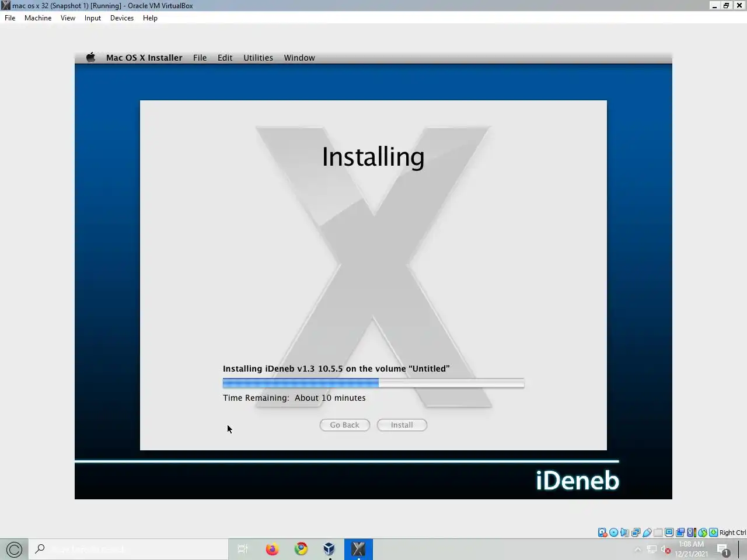Click the optical disk indicator icon
The height and width of the screenshot is (560, 747).
click(613, 533)
